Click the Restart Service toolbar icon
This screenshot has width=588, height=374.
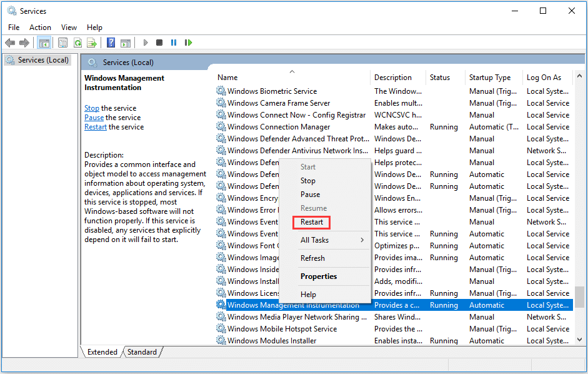pyautogui.click(x=188, y=43)
